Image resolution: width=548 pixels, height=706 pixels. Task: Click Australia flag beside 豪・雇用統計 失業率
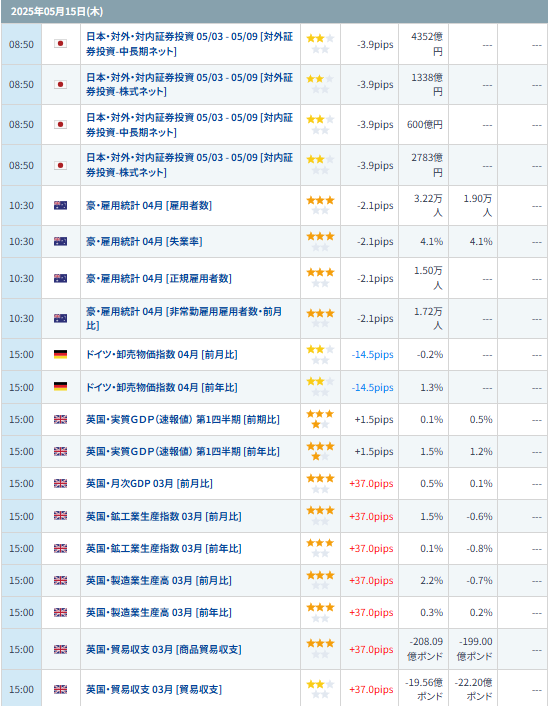click(60, 242)
